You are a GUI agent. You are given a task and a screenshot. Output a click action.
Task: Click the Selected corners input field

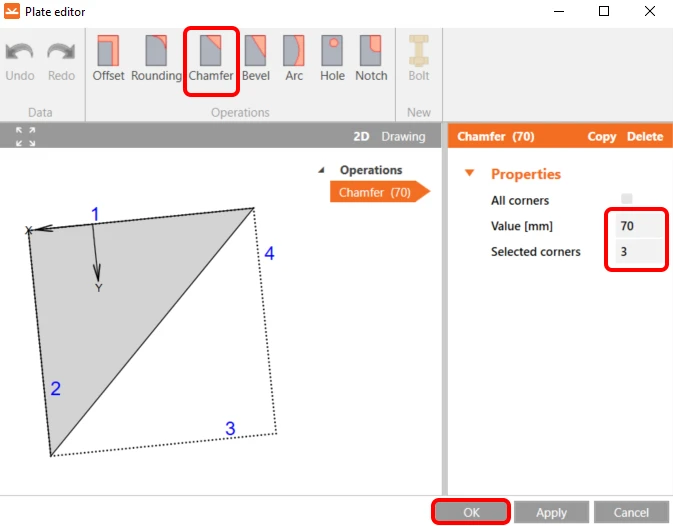638,251
